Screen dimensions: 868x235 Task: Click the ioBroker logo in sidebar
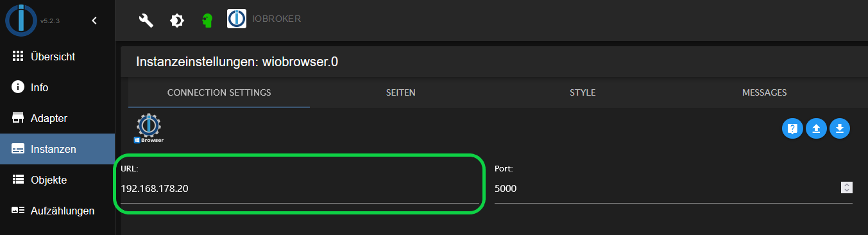(x=21, y=19)
